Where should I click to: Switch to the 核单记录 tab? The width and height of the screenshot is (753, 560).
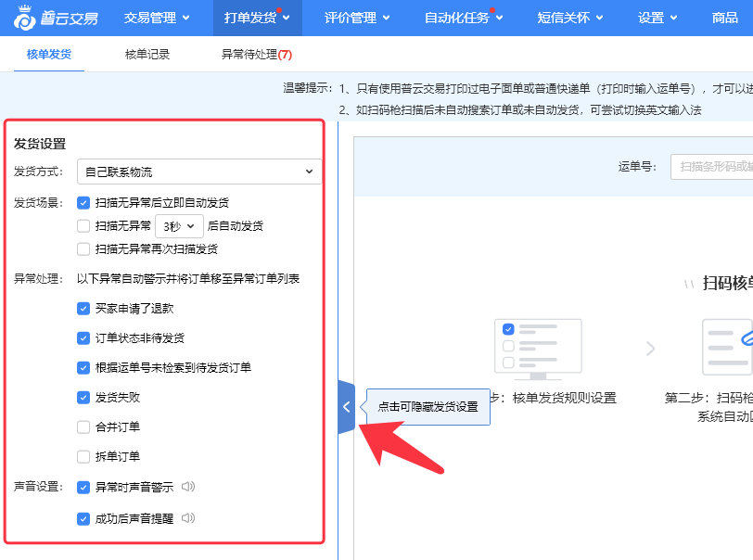coord(147,55)
